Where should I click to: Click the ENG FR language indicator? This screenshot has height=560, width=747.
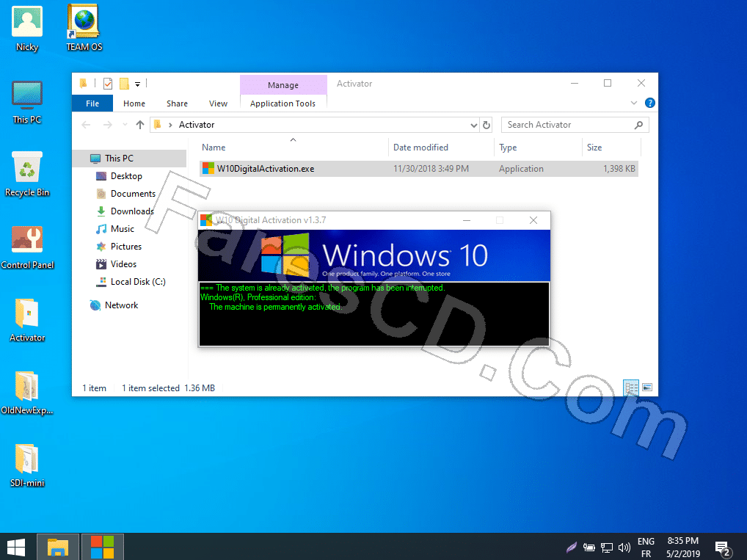pyautogui.click(x=646, y=547)
